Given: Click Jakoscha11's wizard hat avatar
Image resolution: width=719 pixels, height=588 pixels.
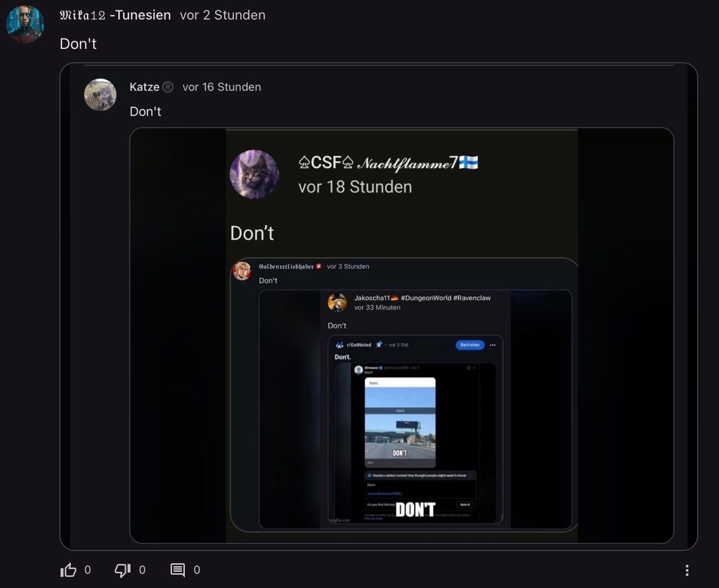Looking at the screenshot, I should pos(337,302).
